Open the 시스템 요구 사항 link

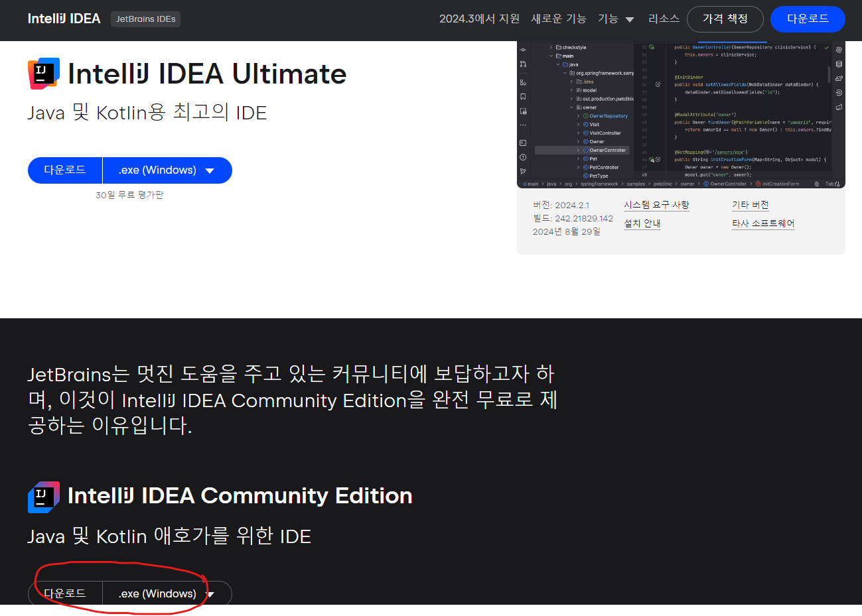656,205
